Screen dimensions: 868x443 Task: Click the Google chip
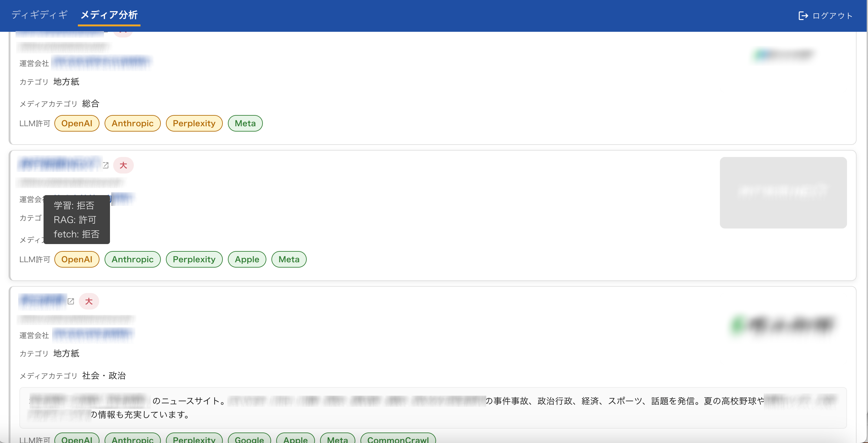pos(249,438)
